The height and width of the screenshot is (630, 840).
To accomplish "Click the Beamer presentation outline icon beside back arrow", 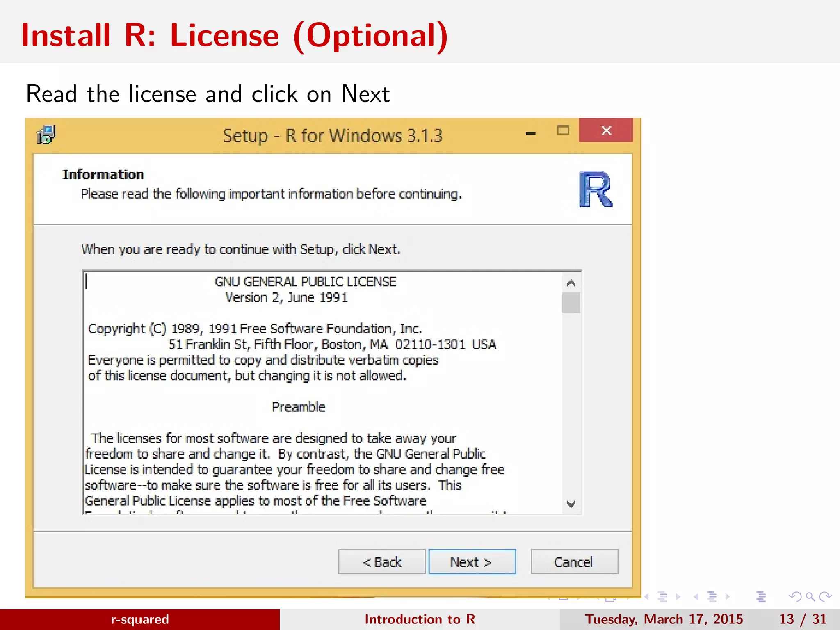I will [761, 596].
